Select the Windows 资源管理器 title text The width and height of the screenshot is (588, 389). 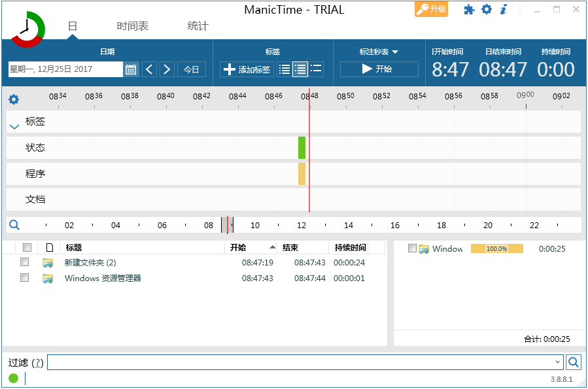coord(103,279)
